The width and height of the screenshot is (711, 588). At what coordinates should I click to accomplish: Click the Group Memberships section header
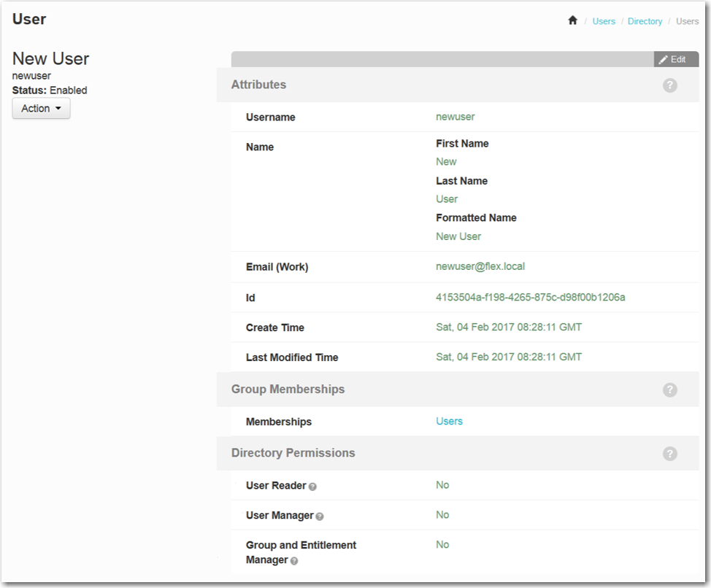tap(288, 390)
